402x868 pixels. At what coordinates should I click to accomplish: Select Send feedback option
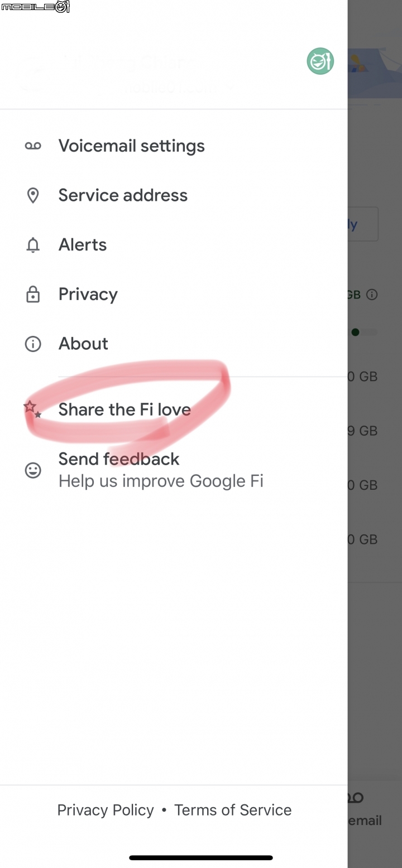[x=119, y=459]
